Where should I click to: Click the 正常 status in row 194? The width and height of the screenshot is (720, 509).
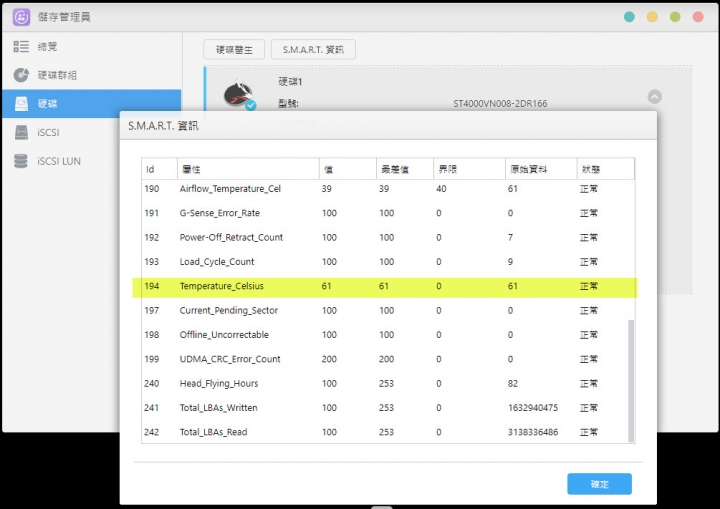click(x=589, y=286)
